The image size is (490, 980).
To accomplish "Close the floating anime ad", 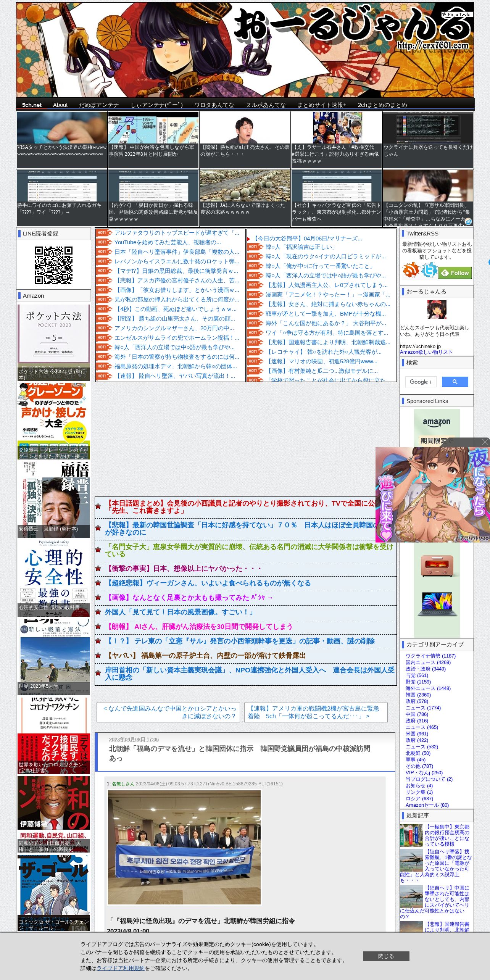I will pyautogui.click(x=485, y=442).
